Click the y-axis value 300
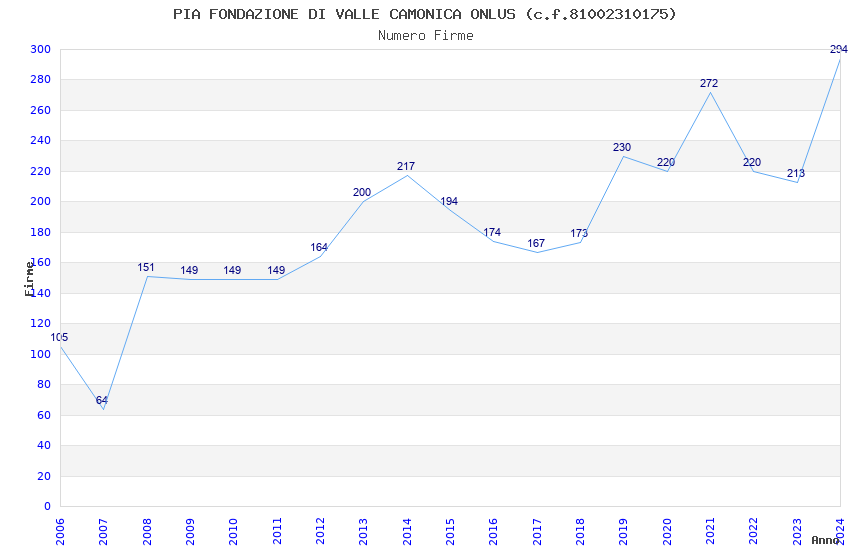The width and height of the screenshot is (850, 550). click(40, 49)
